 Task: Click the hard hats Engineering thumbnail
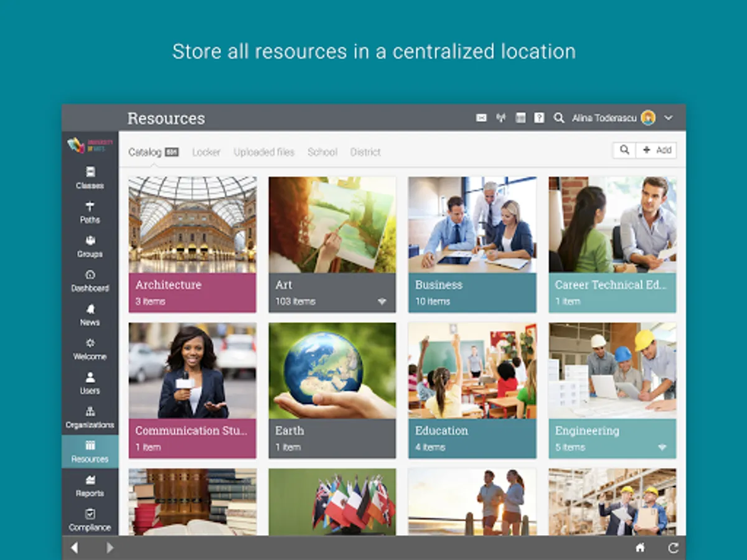pyautogui.click(x=613, y=371)
